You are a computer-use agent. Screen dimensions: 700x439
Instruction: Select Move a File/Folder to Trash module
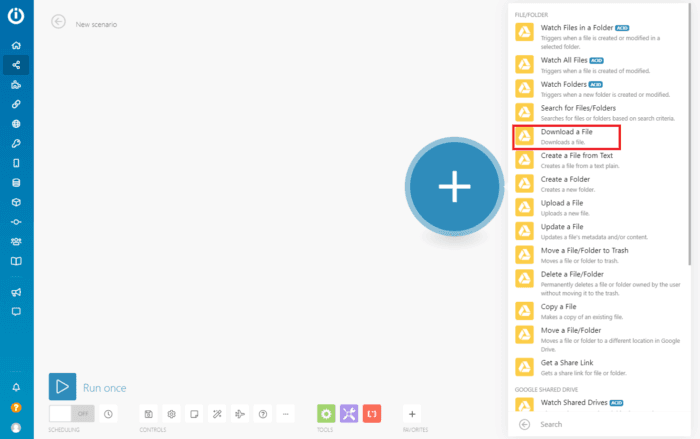(x=598, y=255)
